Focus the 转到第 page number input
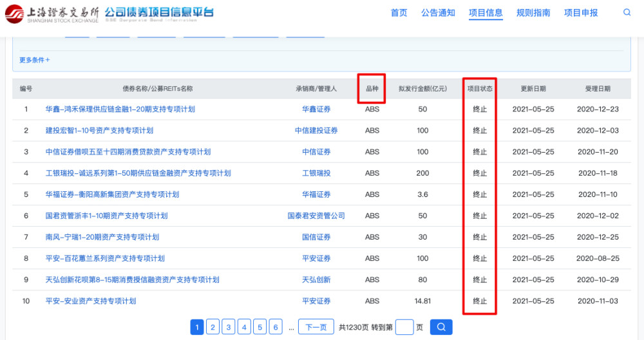 pyautogui.click(x=404, y=327)
